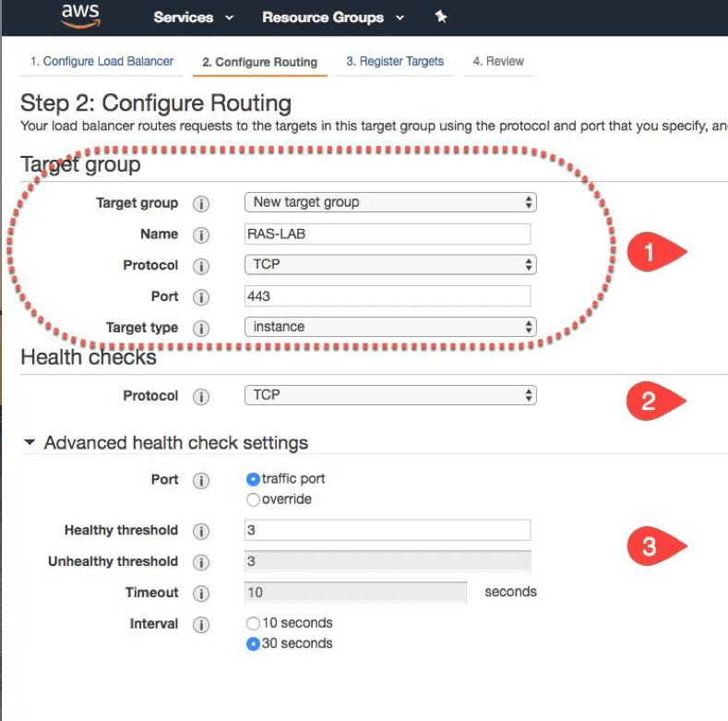The height and width of the screenshot is (721, 728).
Task: Open the Target type instance dropdown
Action: [x=390, y=327]
